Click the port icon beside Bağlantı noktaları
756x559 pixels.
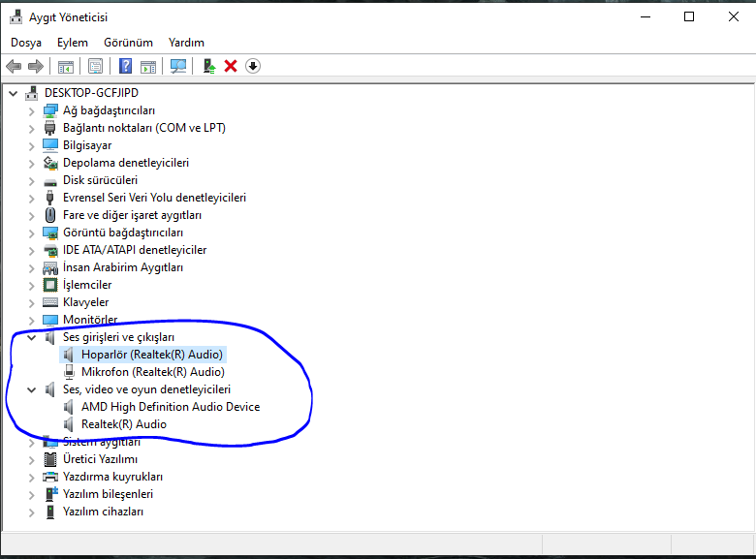(50, 128)
